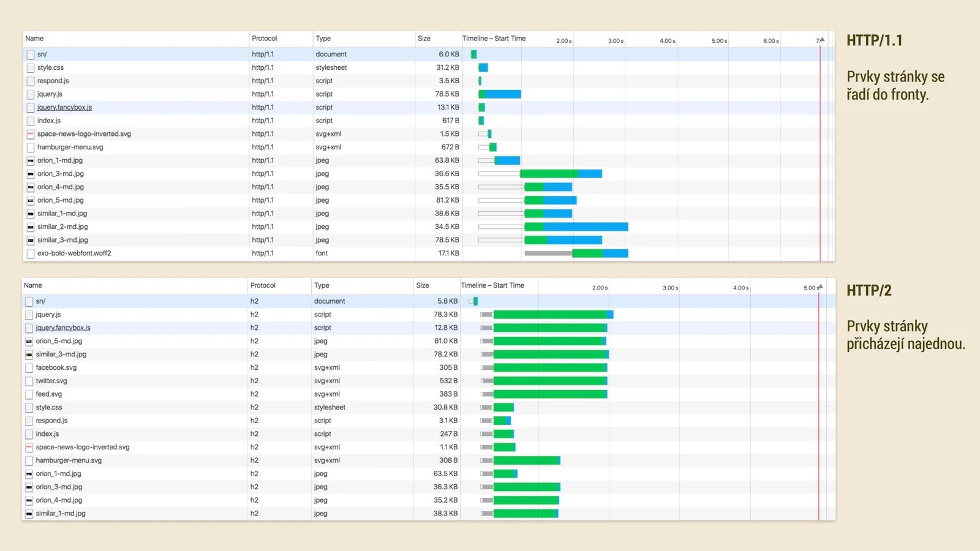The image size is (980, 551).
Task: Click the Type column header in the HTTP/2 table
Action: click(322, 285)
